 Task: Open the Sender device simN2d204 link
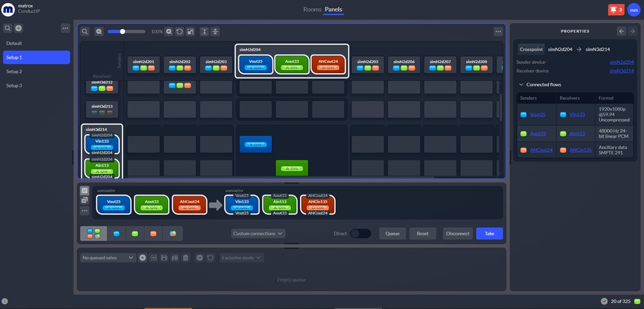click(621, 62)
